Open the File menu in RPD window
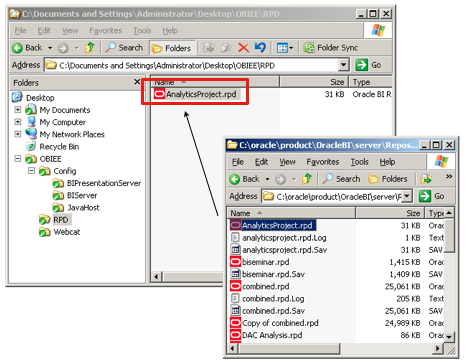This screenshot has height=364, width=467. click(x=20, y=31)
